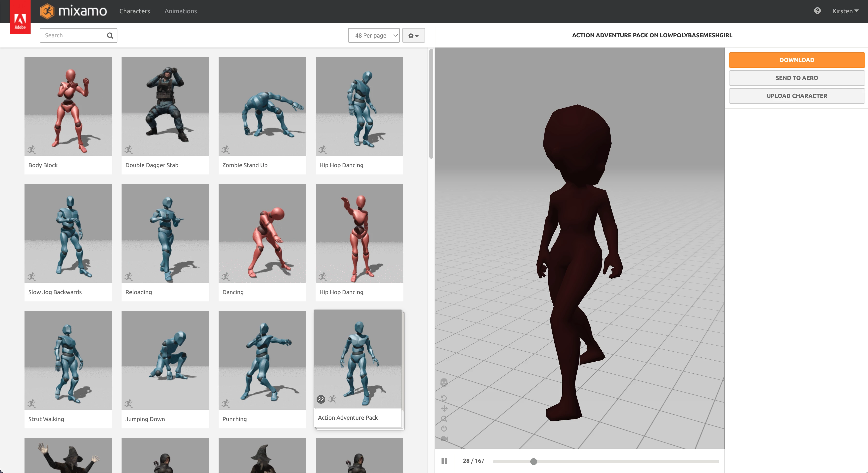Click the reset camera power icon

point(444,429)
